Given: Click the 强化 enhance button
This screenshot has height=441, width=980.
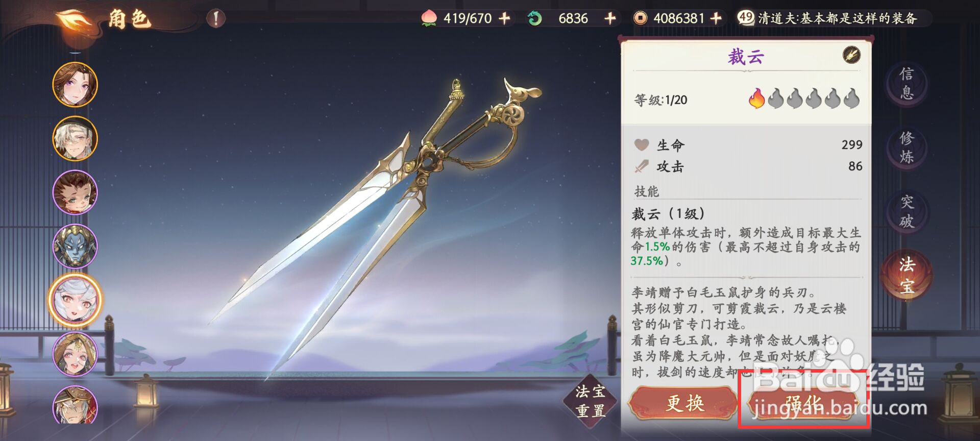Looking at the screenshot, I should point(803,404).
